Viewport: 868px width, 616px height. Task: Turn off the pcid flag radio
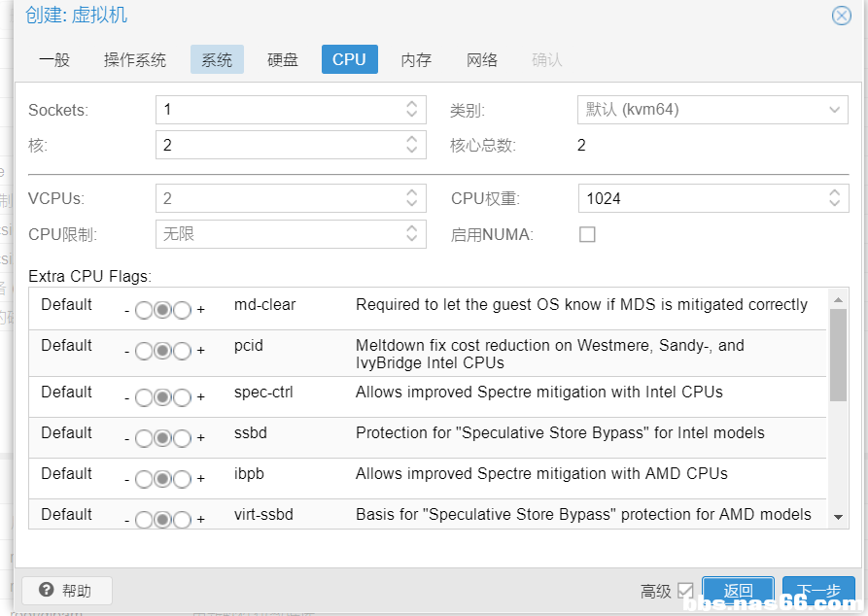click(x=144, y=351)
